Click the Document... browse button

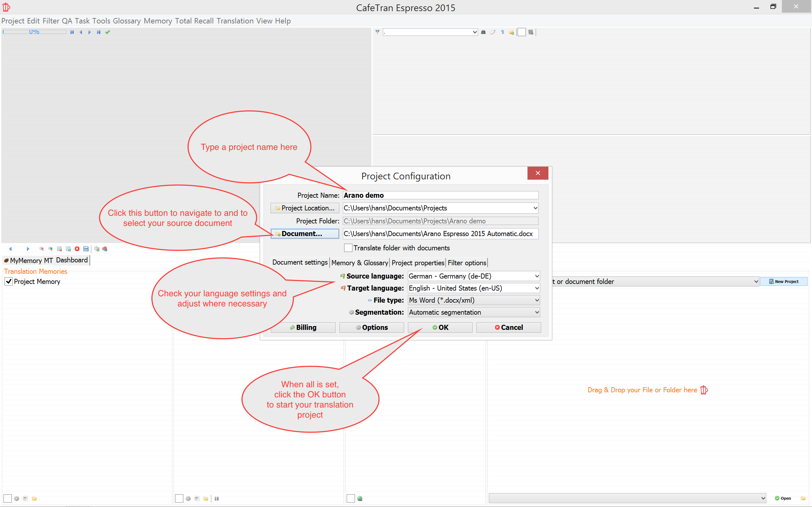[305, 234]
